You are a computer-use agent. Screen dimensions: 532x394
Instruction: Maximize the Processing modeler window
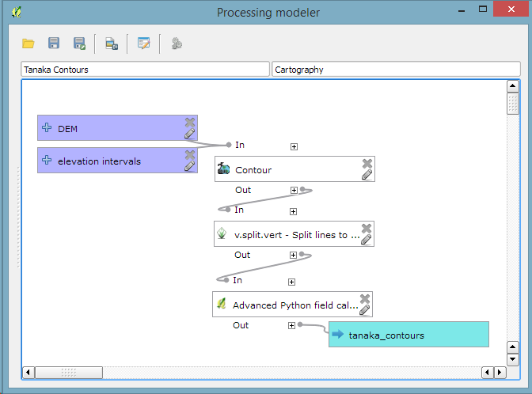tap(483, 9)
